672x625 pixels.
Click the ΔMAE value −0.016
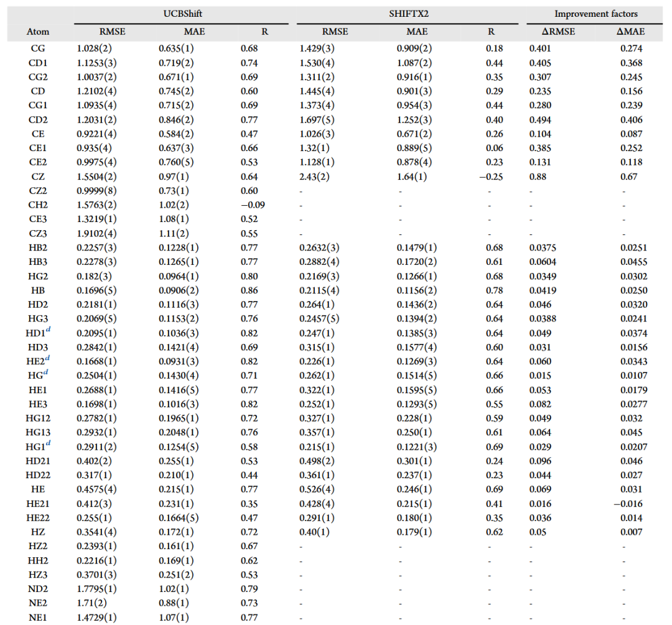pos(628,504)
